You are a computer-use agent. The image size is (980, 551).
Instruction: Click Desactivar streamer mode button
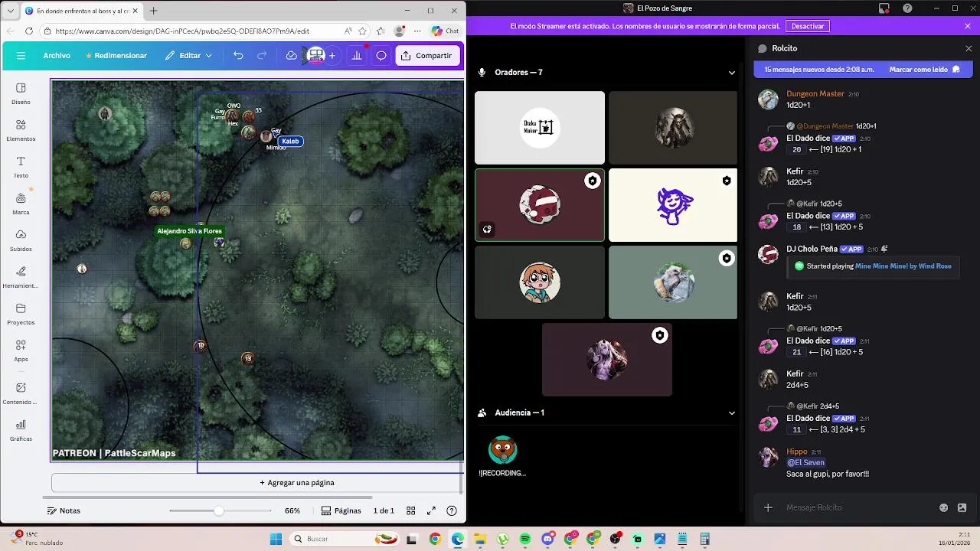(x=808, y=26)
